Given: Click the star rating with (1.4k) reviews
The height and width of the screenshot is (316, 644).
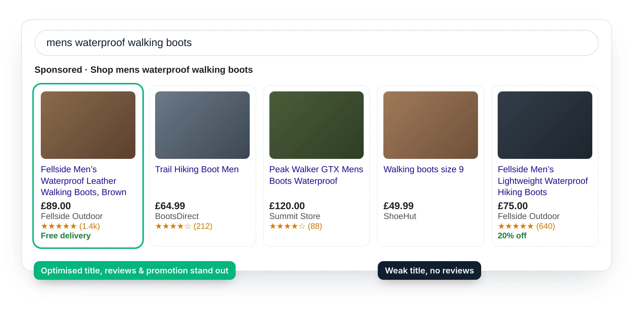Looking at the screenshot, I should (x=70, y=226).
